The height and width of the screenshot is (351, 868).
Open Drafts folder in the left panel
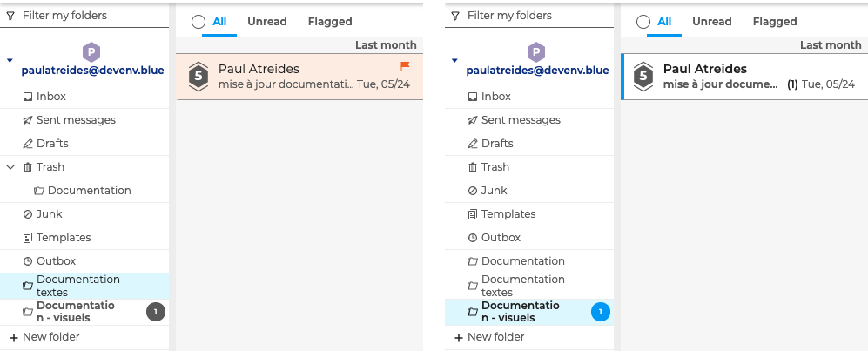pos(84,144)
